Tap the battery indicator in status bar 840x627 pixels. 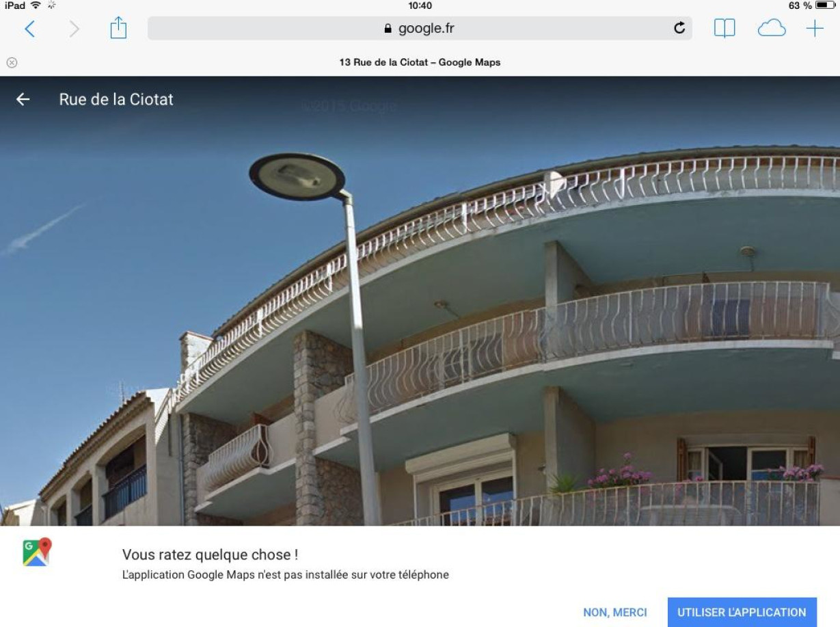click(x=825, y=5)
